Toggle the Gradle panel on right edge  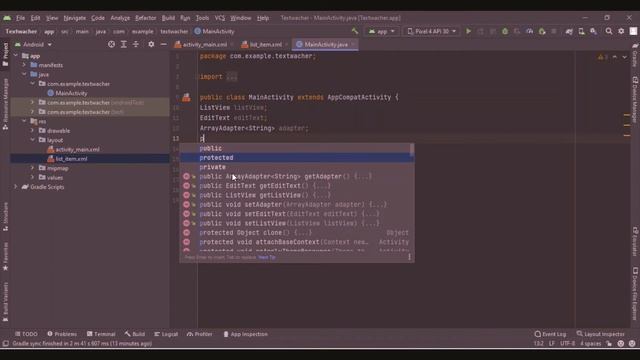(635, 56)
